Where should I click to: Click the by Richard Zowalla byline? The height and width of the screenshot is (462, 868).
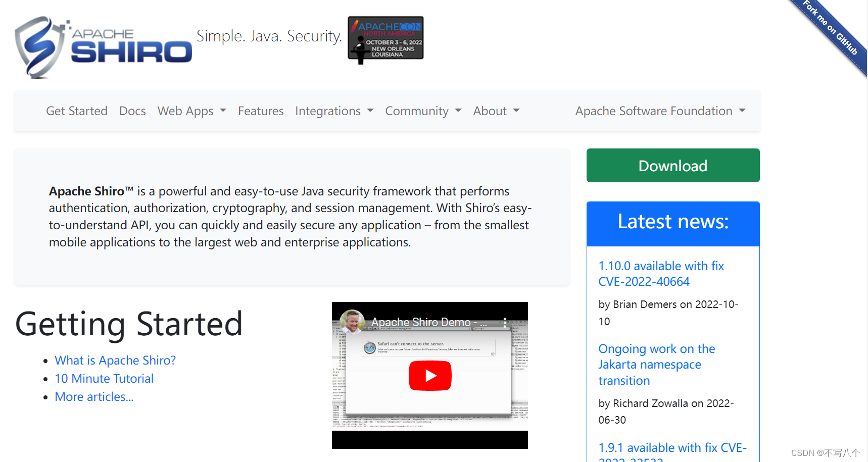(x=666, y=412)
